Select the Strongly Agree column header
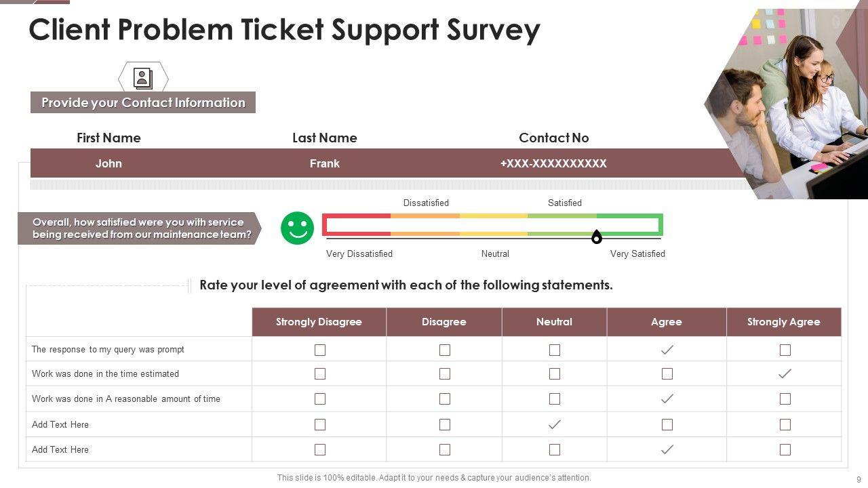 [x=783, y=322]
